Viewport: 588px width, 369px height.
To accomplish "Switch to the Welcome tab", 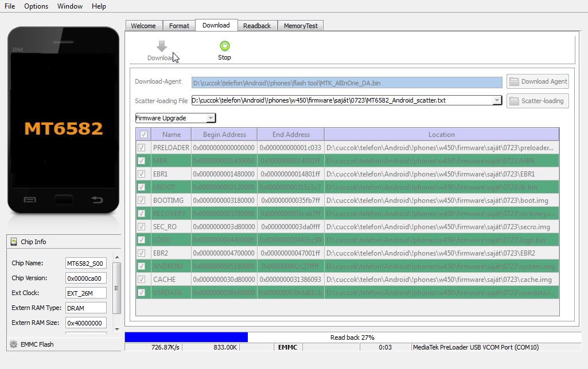I will click(143, 25).
